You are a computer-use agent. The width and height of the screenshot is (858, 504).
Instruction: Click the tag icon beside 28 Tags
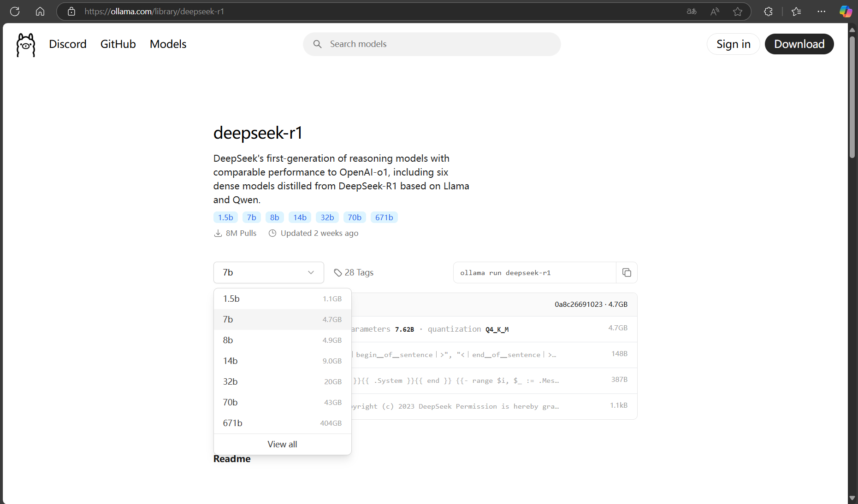pyautogui.click(x=338, y=273)
